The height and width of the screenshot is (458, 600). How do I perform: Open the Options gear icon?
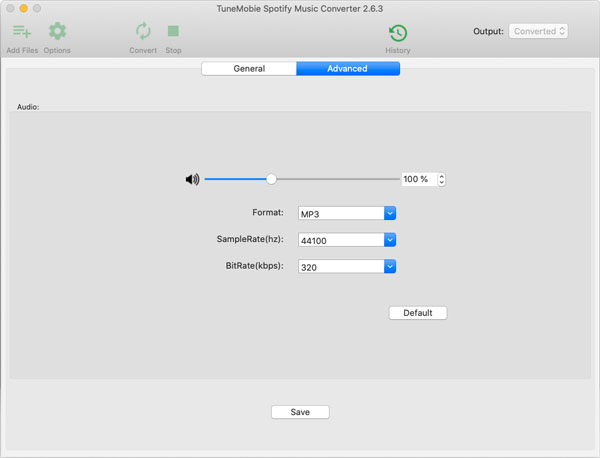click(57, 31)
